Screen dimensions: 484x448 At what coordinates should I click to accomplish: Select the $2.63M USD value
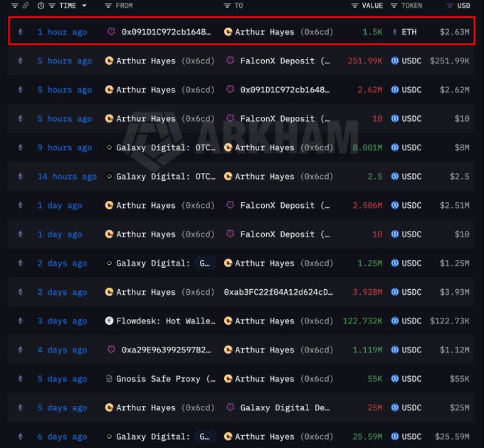click(x=454, y=32)
